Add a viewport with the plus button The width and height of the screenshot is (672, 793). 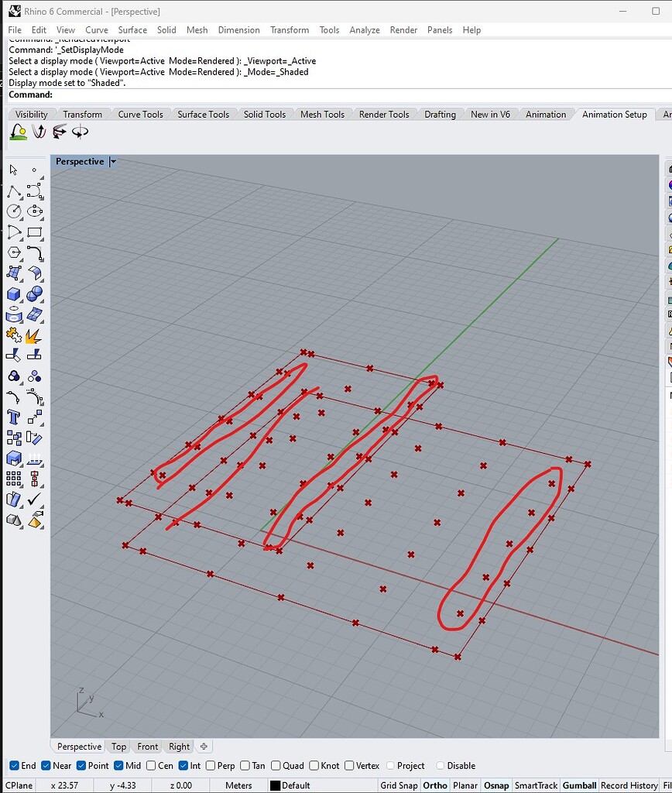(203, 746)
